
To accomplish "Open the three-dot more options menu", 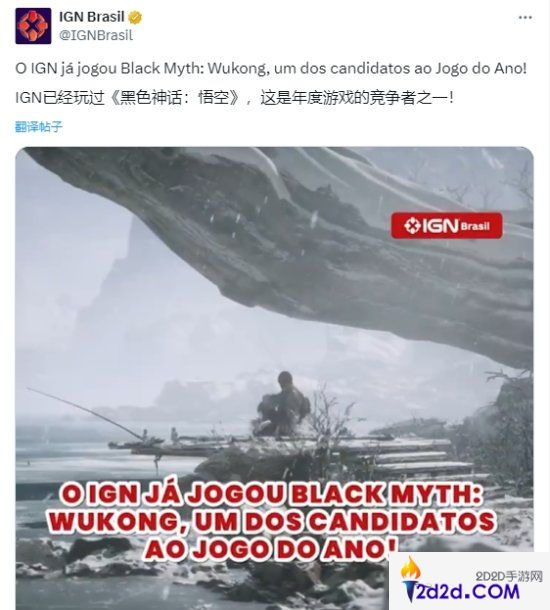I will (x=525, y=18).
